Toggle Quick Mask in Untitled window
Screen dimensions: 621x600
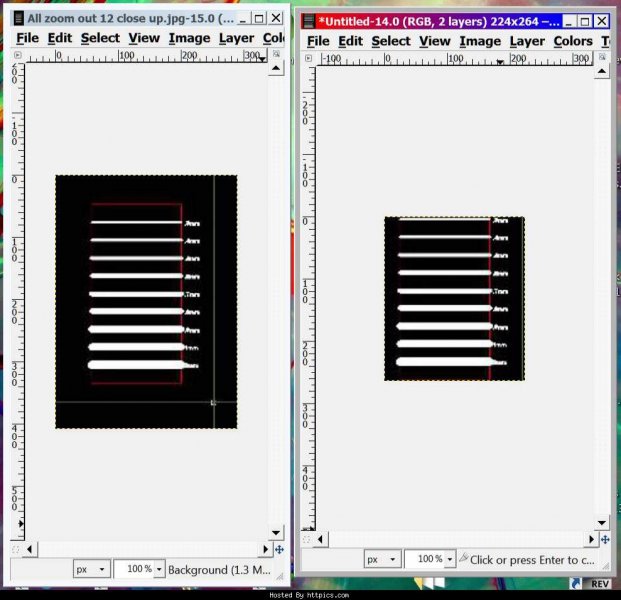coord(306,539)
